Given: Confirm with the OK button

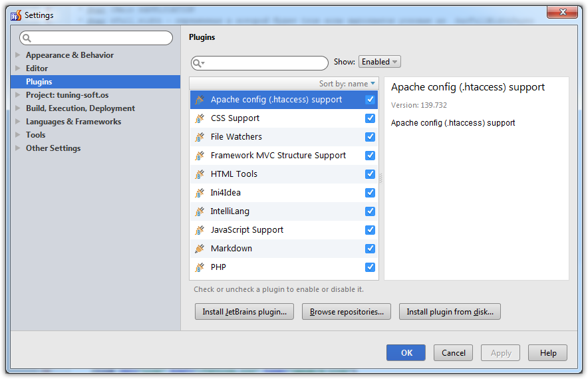Looking at the screenshot, I should click(406, 353).
